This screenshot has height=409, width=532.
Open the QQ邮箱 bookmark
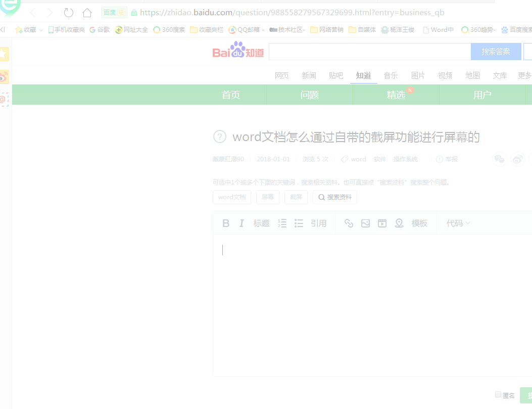coord(246,30)
